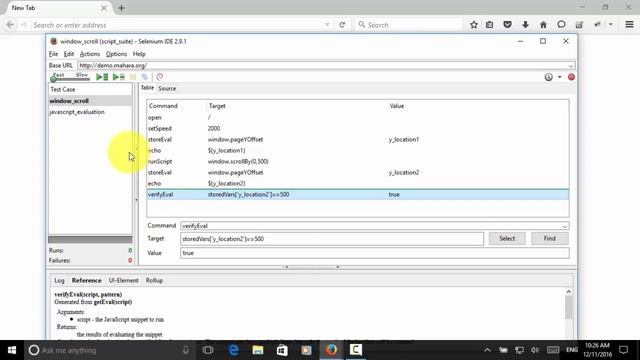Expand the Command dropdown list
Image resolution: width=640 pixels, height=360 pixels.
(x=564, y=226)
